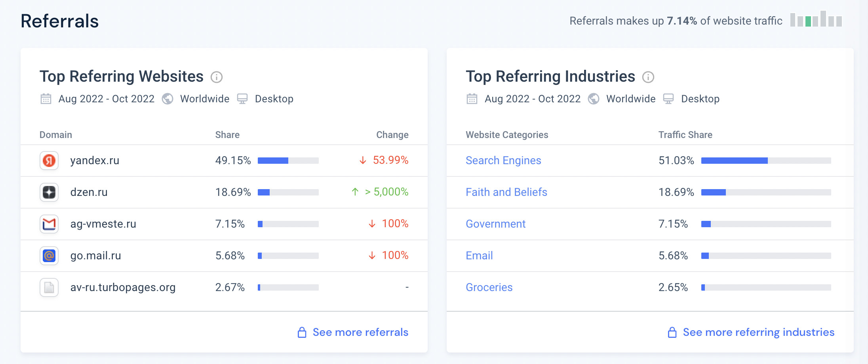Click the yandex.ru favicon icon
868x364 pixels.
pos(49,161)
